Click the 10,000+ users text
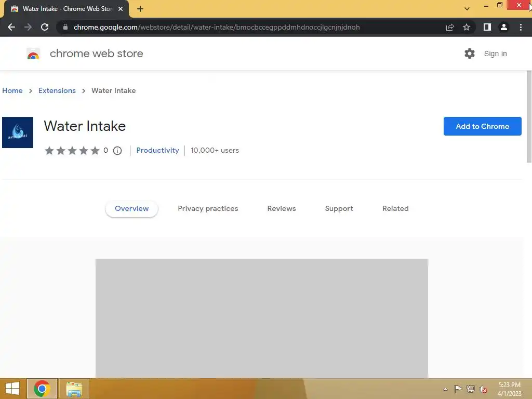Viewport: 532px width, 399px height. 215,150
